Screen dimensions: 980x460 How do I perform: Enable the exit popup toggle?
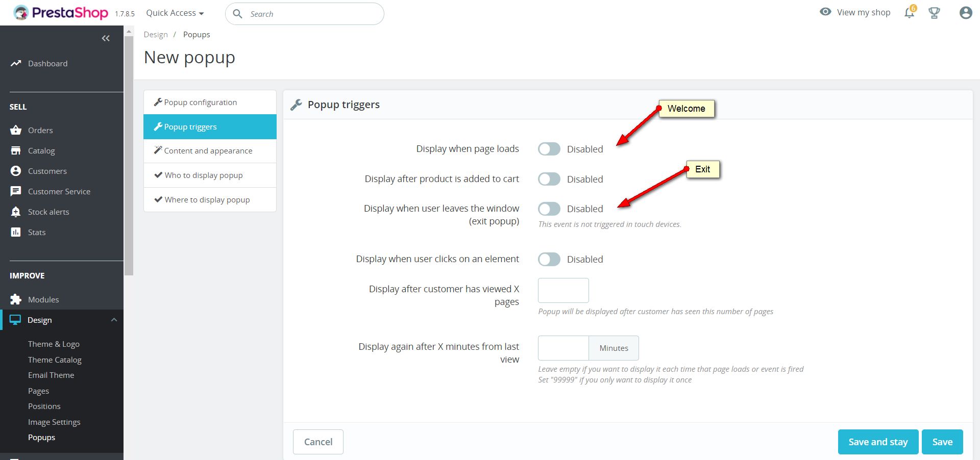[x=549, y=209]
